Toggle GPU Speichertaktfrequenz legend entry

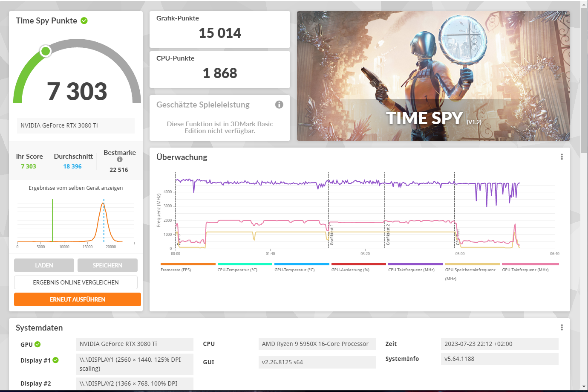[x=472, y=272]
